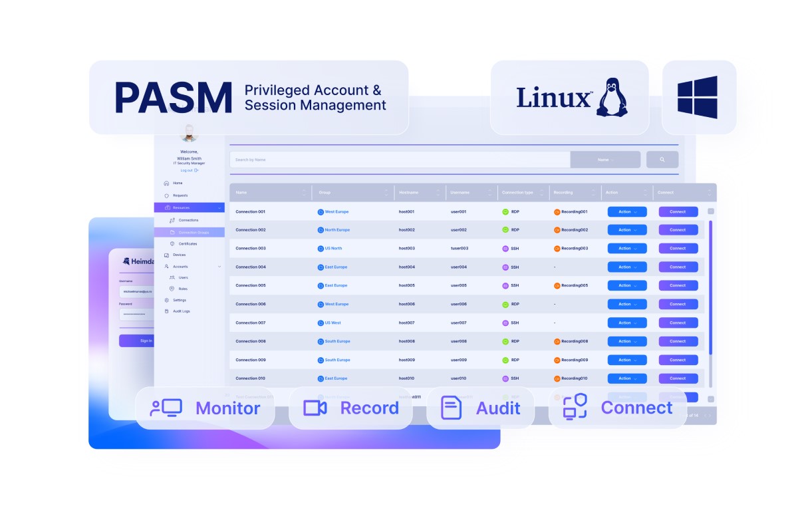Collapse the Accounts section chevron
The height and width of the screenshot is (532, 798).
coord(219,267)
